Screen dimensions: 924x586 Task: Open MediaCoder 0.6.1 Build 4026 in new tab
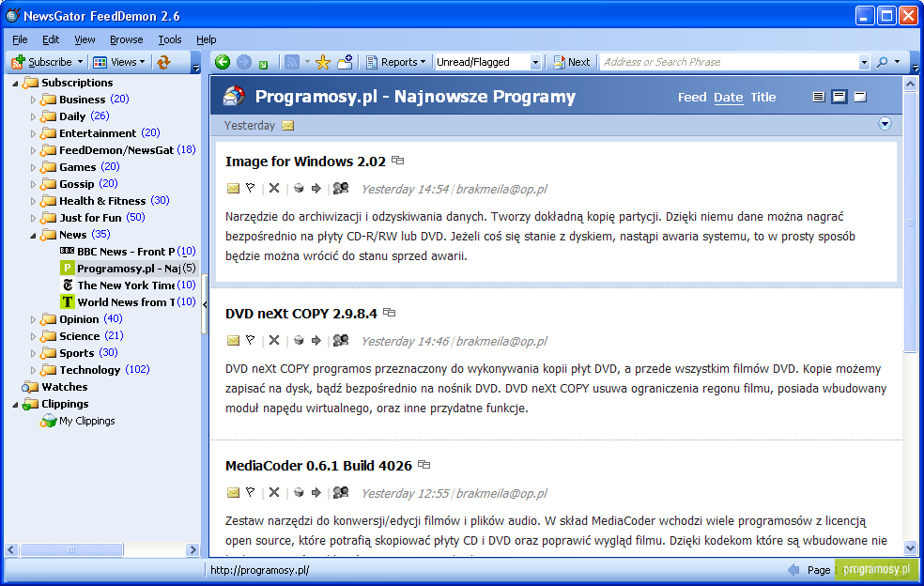423,465
